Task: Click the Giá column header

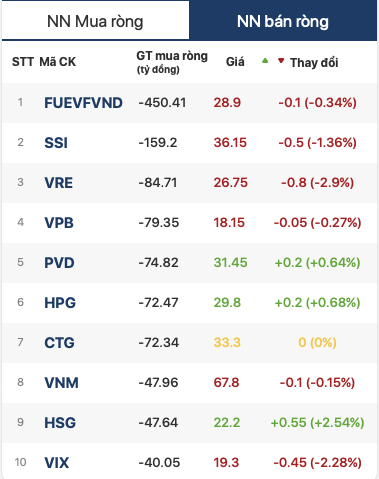Action: tap(235, 62)
